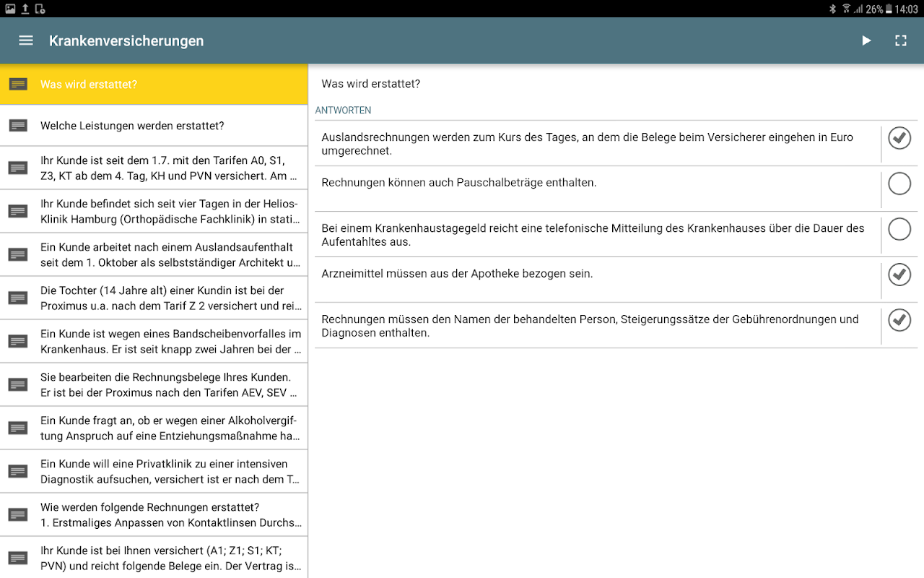This screenshot has width=924, height=578.
Task: Select the Privatklinik intensive Diagnostik question
Action: click(154, 471)
